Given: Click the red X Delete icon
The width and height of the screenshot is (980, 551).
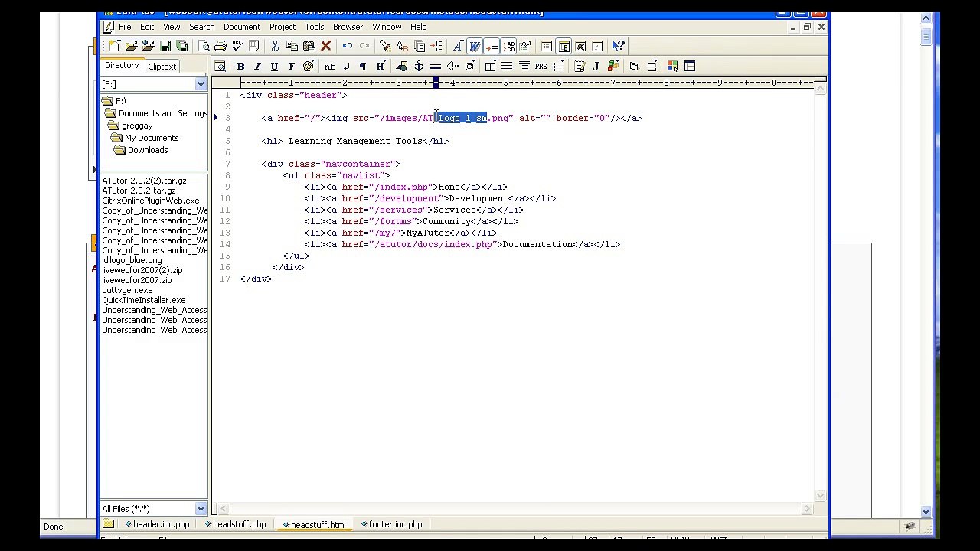Looking at the screenshot, I should [325, 46].
